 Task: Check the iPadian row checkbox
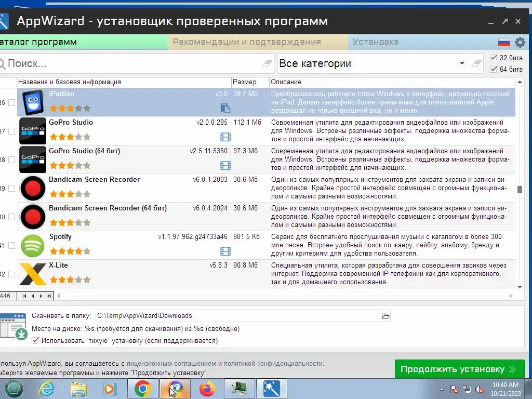(11, 102)
